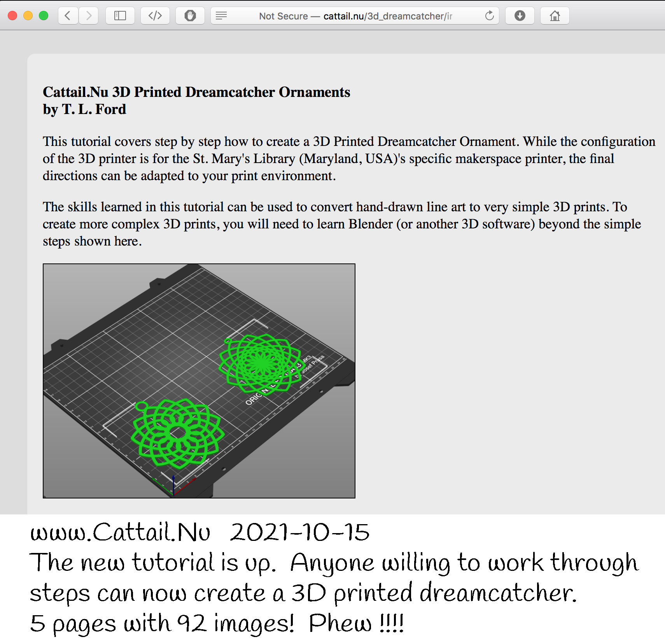Image resolution: width=665 pixels, height=644 pixels.
Task: Enter full screen with the green button
Action: pos(44,16)
